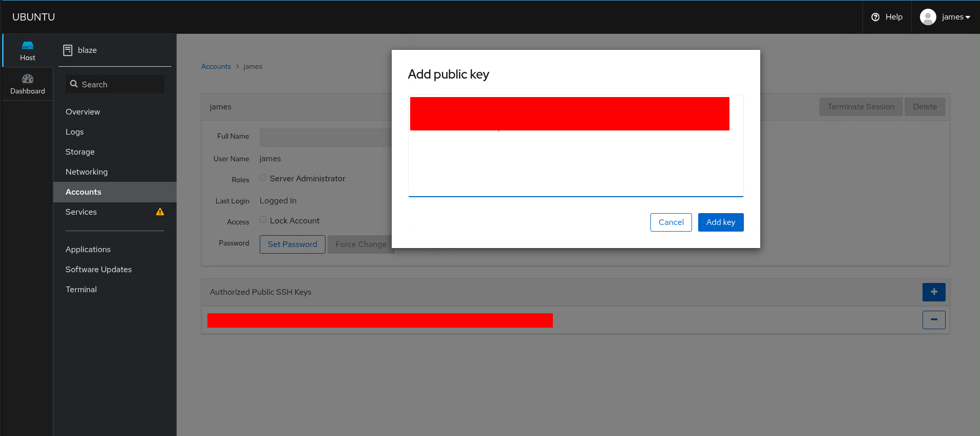
Task: Click the Cancel button in the dialog
Action: point(671,222)
